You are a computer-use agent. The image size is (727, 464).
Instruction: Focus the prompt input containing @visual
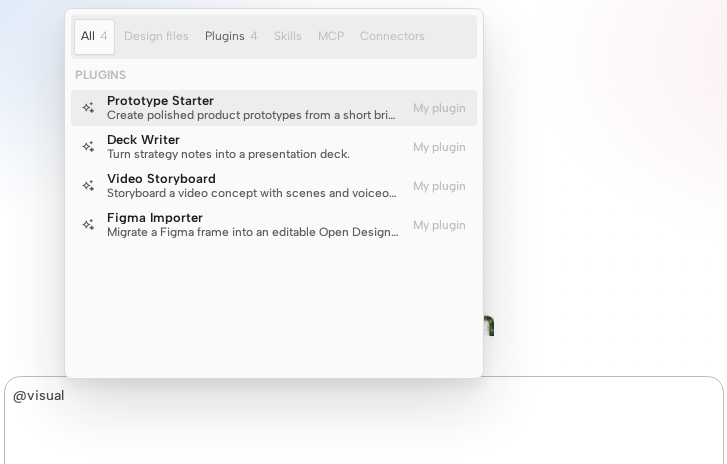pos(364,420)
